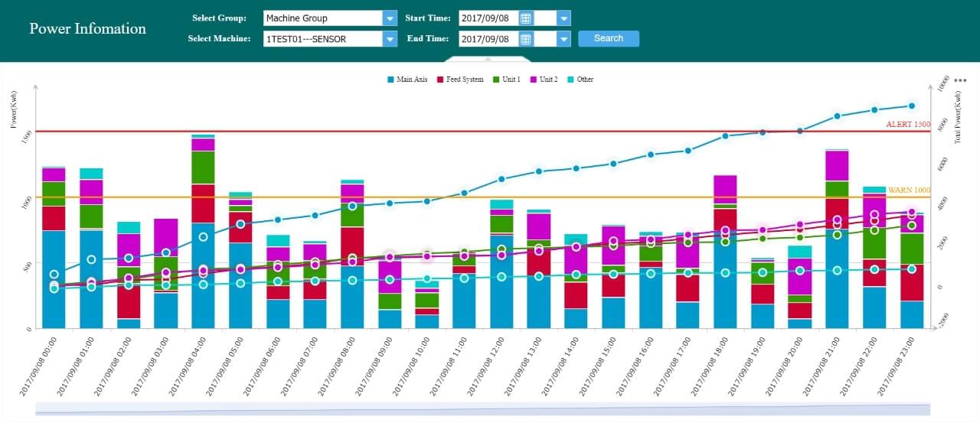Expand the Select Group dropdown arrow
Screen dimensions: 980x423
point(390,18)
